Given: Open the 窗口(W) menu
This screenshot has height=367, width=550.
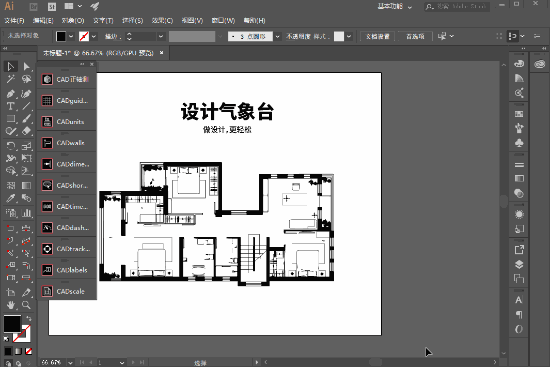Looking at the screenshot, I should pyautogui.click(x=223, y=21).
